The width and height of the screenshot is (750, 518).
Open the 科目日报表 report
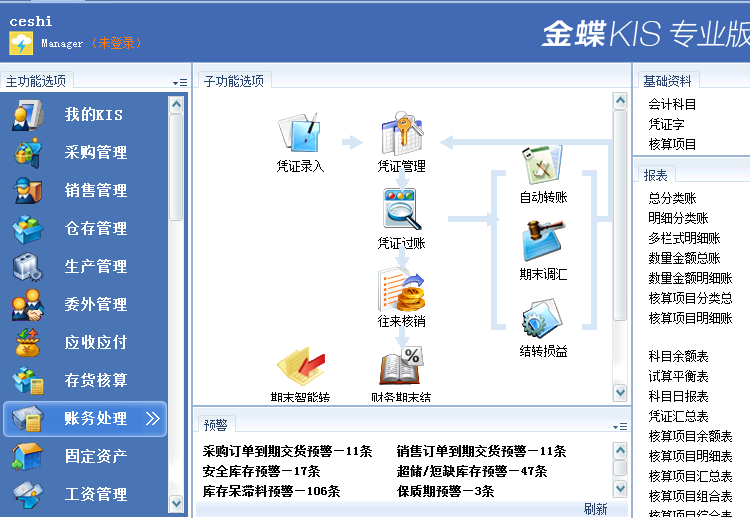[x=678, y=397]
